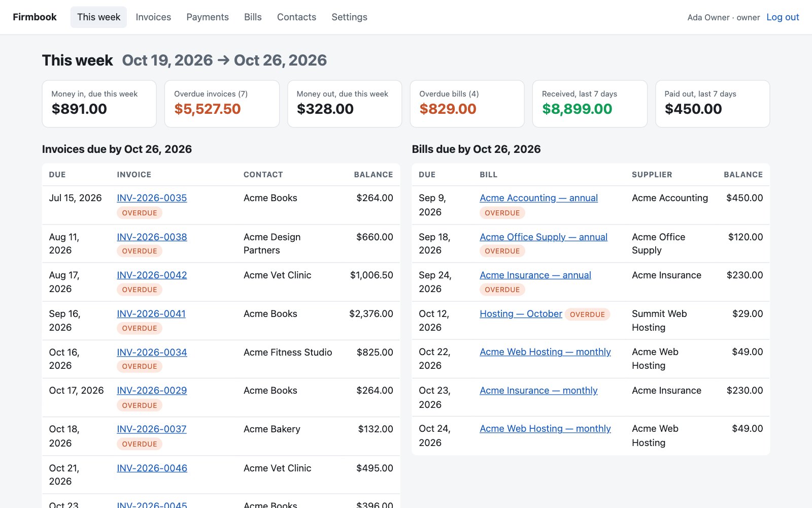Open Acme Web Hosting — monthly bill due Oct 22
The image size is (812, 508).
pos(545,352)
